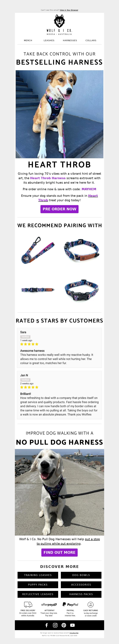The width and height of the screenshot is (119, 644).
Task: Open the Instagram icon in footer
Action: [55, 625]
